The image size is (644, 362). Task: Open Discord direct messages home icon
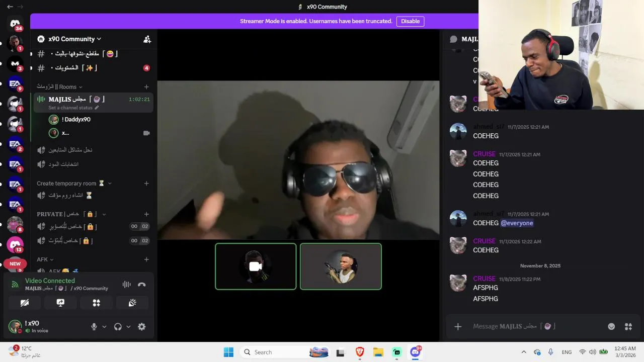click(x=15, y=24)
